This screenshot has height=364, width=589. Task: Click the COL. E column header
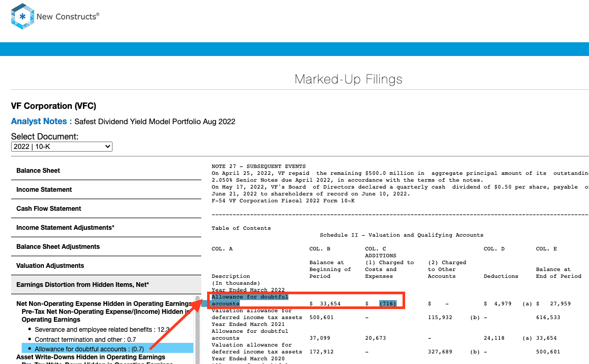(x=547, y=249)
